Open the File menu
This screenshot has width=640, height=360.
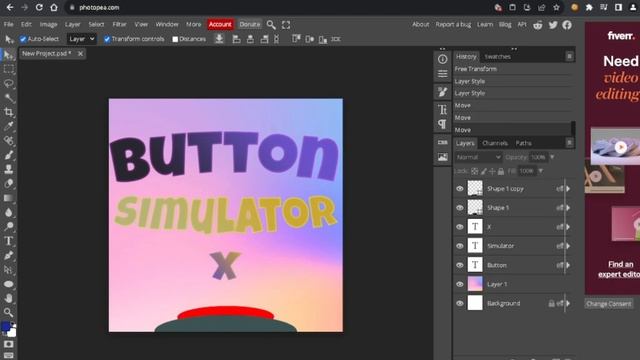pos(9,24)
